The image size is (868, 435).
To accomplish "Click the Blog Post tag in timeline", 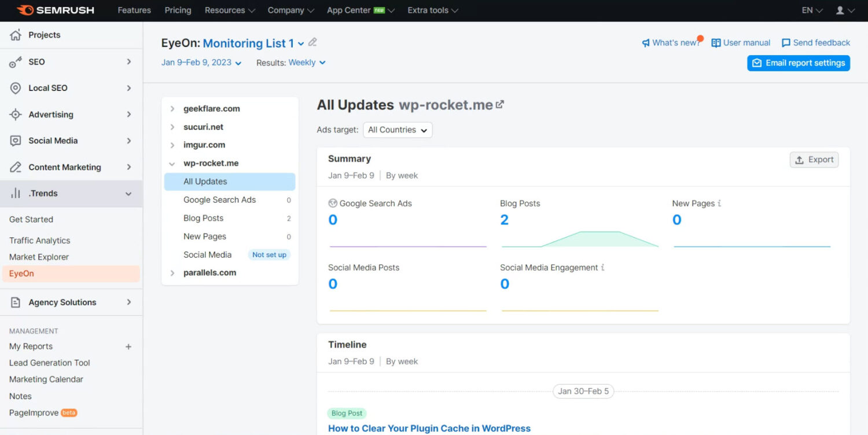I will (347, 414).
